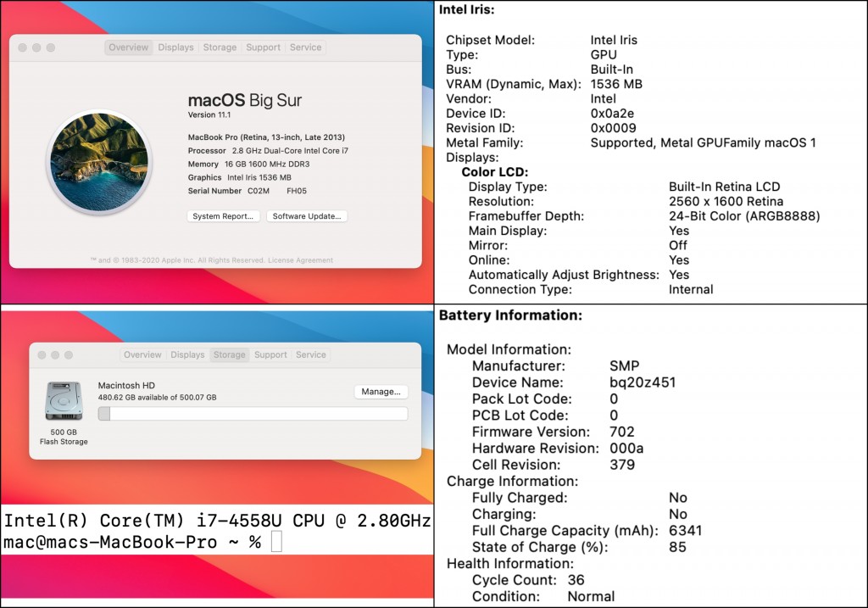Select Storage tab in Macintosh HD window
The width and height of the screenshot is (868, 608).
pos(229,355)
